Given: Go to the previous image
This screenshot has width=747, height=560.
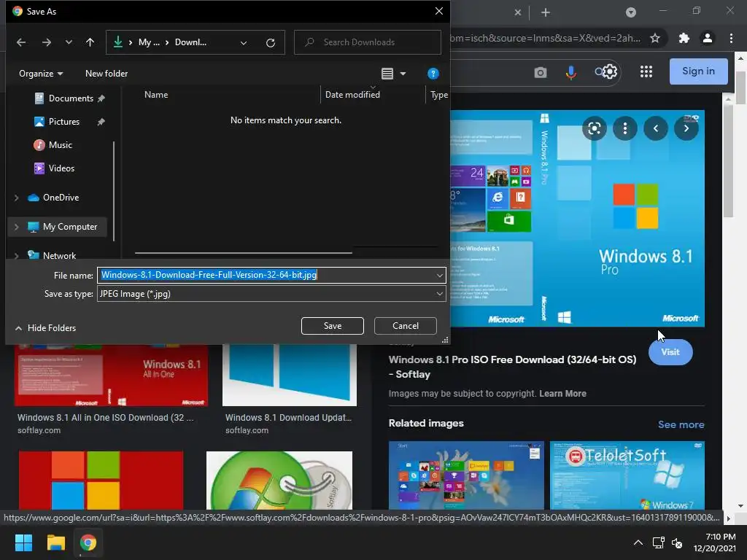Looking at the screenshot, I should pos(656,128).
